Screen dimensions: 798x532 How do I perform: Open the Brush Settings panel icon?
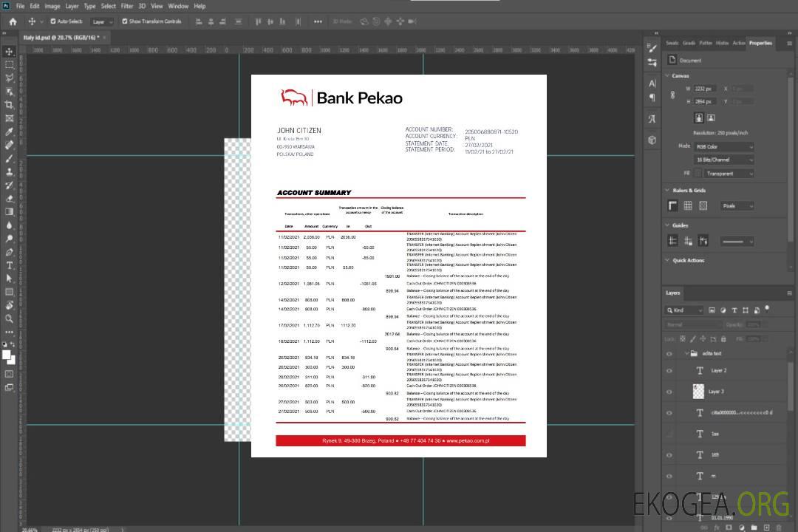pyautogui.click(x=652, y=48)
